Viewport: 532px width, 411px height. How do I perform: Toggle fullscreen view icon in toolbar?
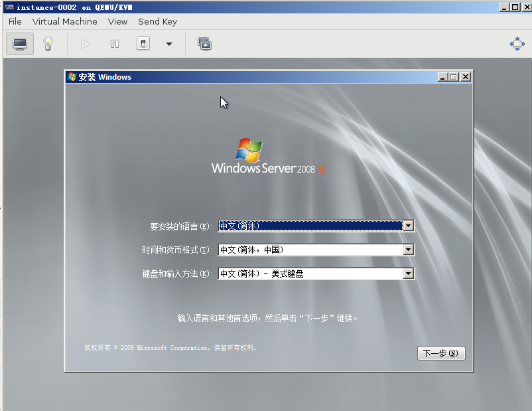(517, 44)
